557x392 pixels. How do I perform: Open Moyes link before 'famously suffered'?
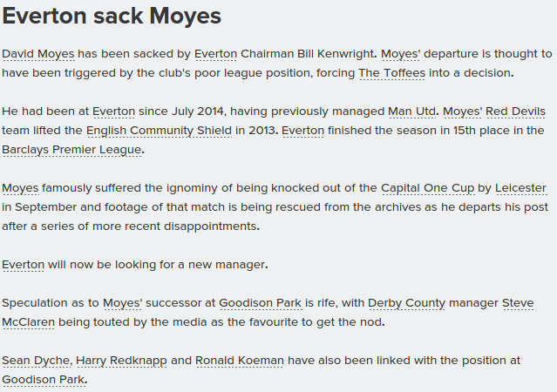(x=20, y=188)
